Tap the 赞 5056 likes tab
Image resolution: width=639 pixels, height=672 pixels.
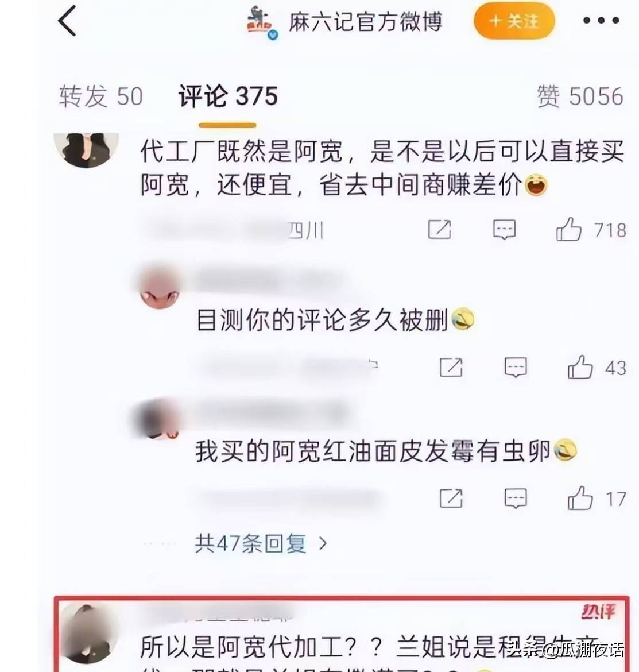[580, 96]
